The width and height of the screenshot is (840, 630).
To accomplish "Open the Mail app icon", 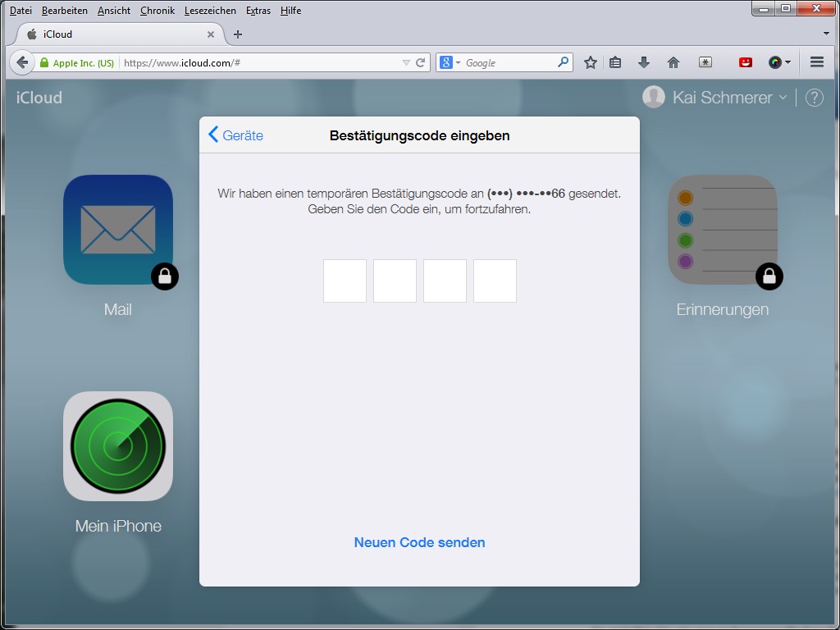I will (x=118, y=230).
